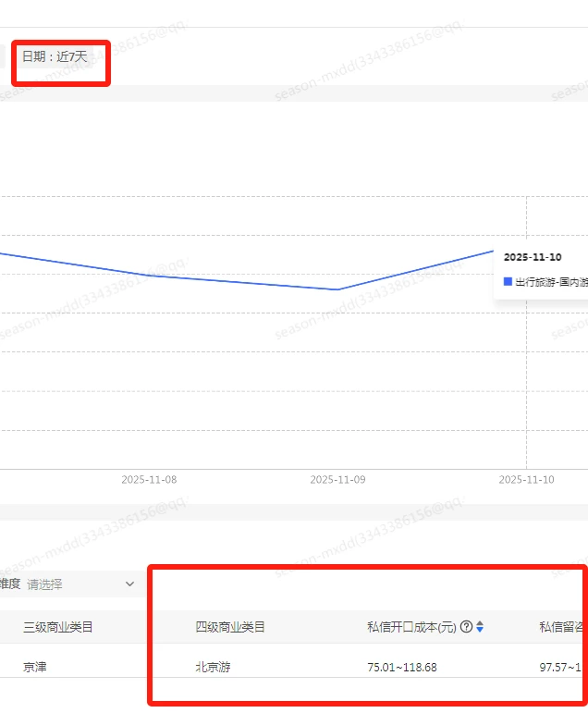Select the 北京游 table cell
Screen dimensions: 588x725
(x=213, y=667)
